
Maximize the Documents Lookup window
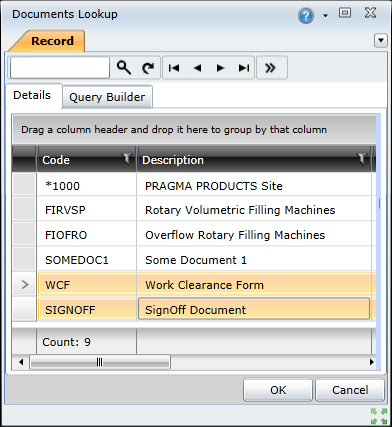pos(345,13)
